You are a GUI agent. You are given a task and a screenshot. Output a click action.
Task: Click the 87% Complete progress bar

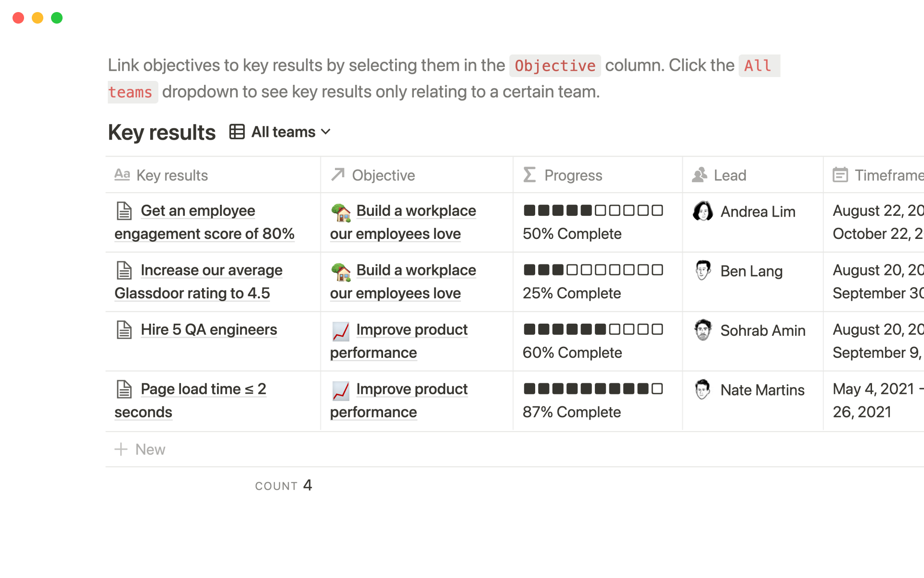(x=593, y=389)
